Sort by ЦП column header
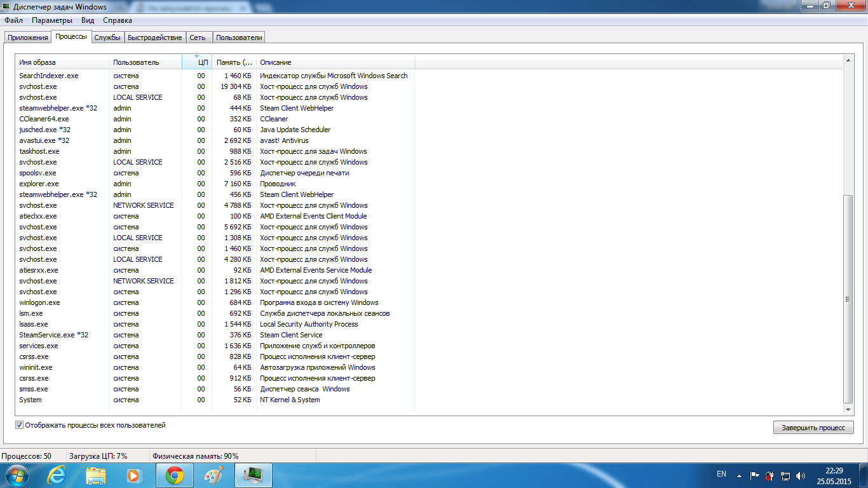This screenshot has height=488, width=868. coord(197,62)
